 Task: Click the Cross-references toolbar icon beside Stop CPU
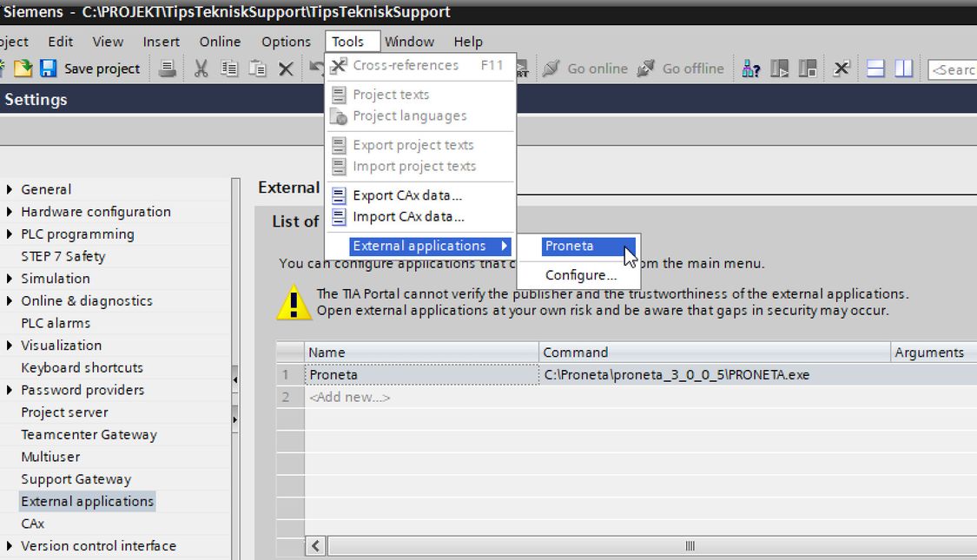842,68
